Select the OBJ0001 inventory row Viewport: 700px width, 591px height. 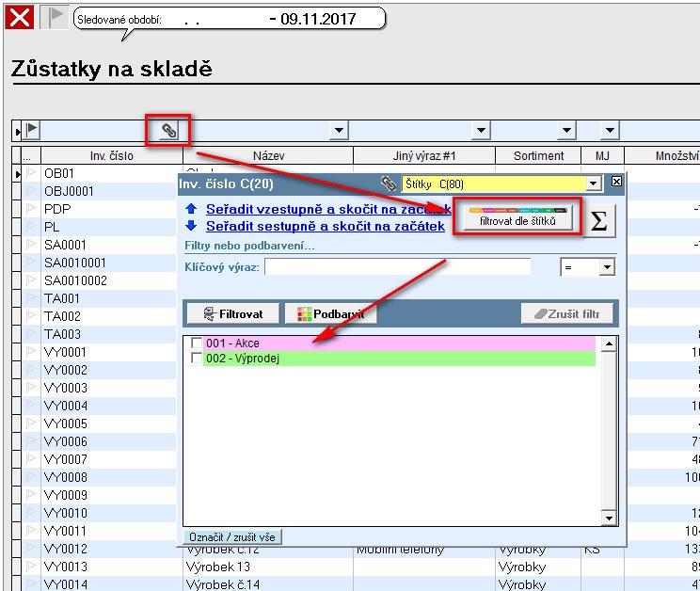coord(108,191)
